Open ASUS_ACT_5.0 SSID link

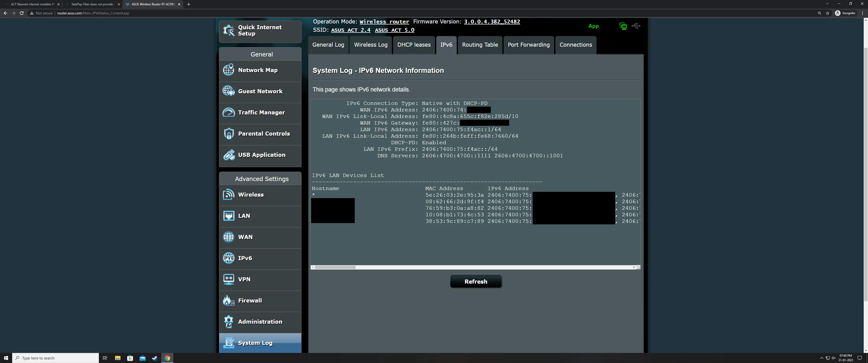click(395, 30)
